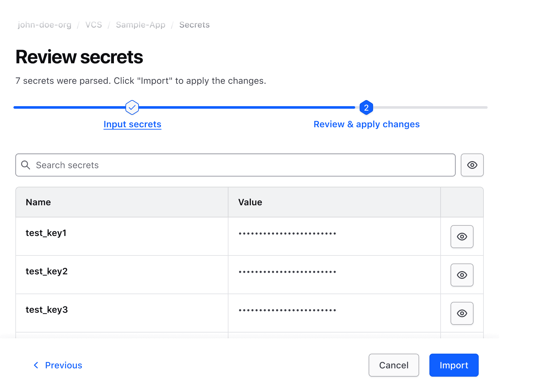
Task: Open the Sample-App breadcrumb
Action: (140, 25)
